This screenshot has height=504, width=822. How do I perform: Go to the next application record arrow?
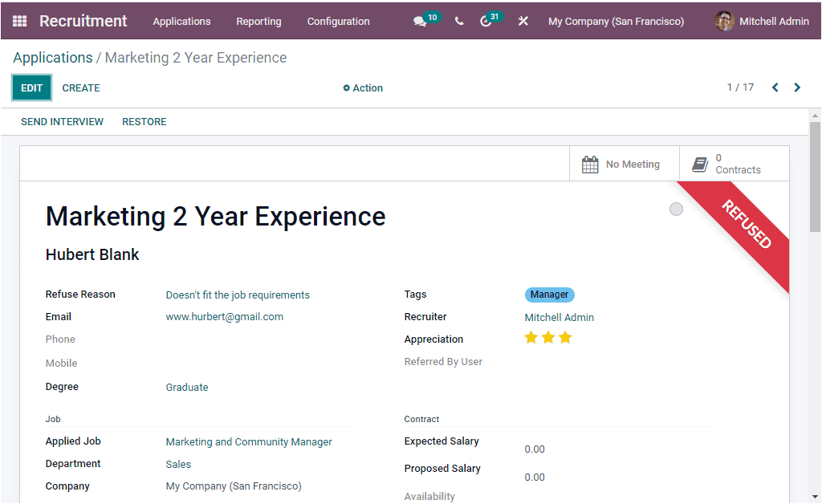(x=797, y=87)
